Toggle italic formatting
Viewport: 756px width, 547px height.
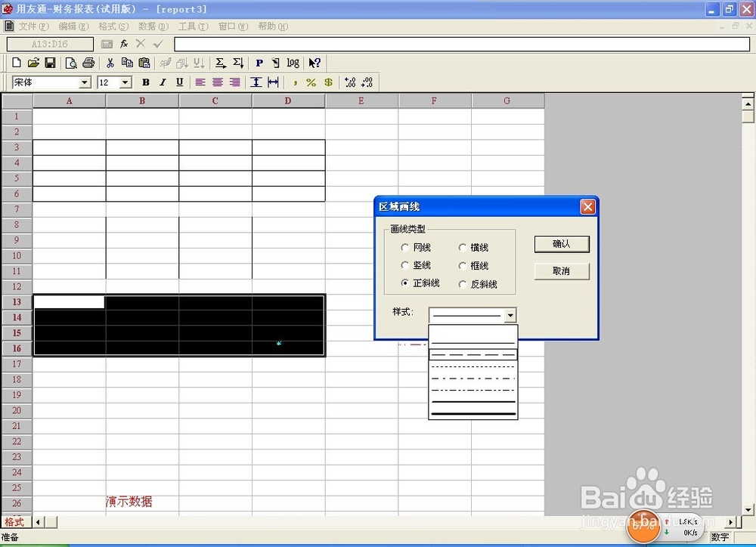click(163, 82)
